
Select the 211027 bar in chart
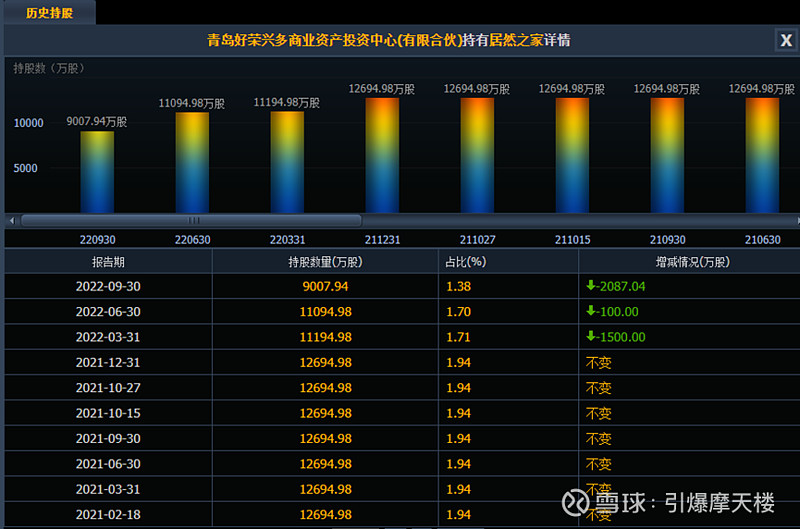[x=477, y=156]
